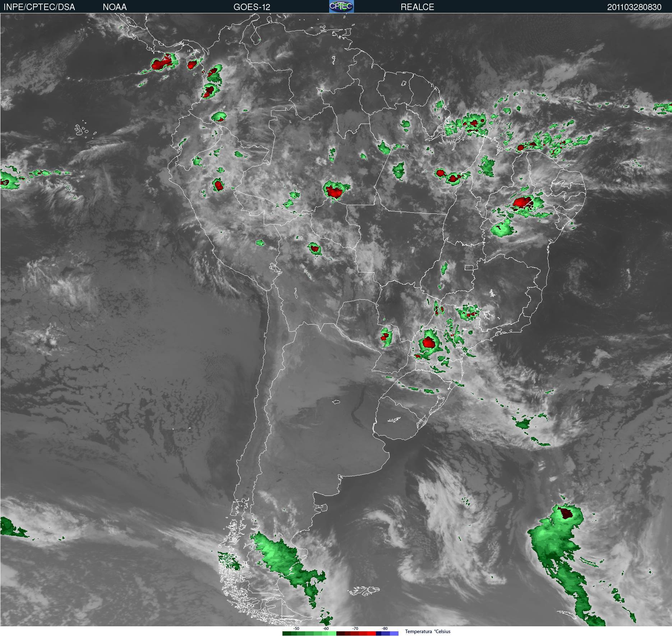The height and width of the screenshot is (636, 672).
Task: Click the Temperatura °Celsius legend label
Action: [x=428, y=631]
